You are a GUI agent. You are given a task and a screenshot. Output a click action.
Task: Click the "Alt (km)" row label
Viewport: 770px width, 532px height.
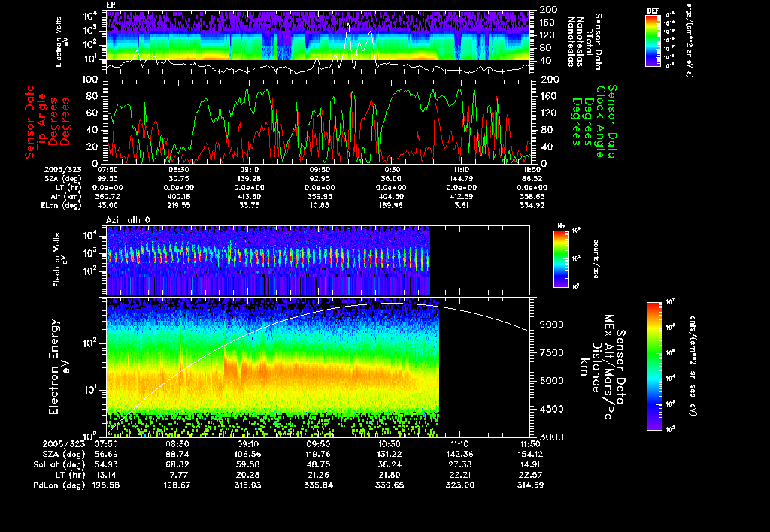point(65,197)
